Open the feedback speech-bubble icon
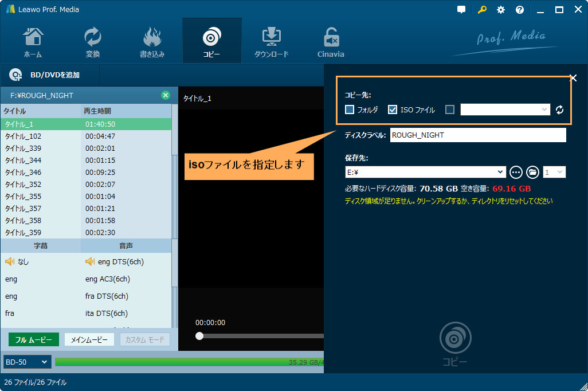Viewport: 588px width, 391px height. tap(461, 9)
